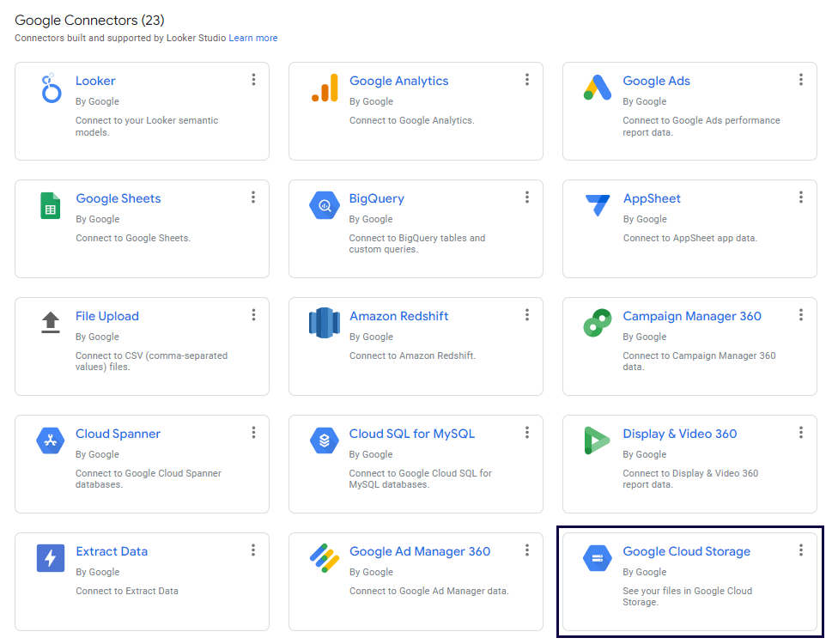Click the green Google Sheets icon

(x=51, y=206)
